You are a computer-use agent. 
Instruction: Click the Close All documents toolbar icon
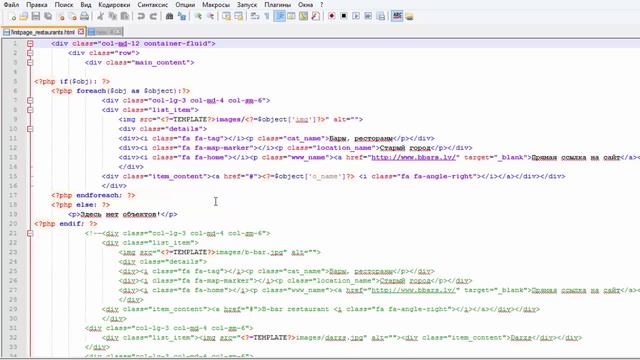73,16
